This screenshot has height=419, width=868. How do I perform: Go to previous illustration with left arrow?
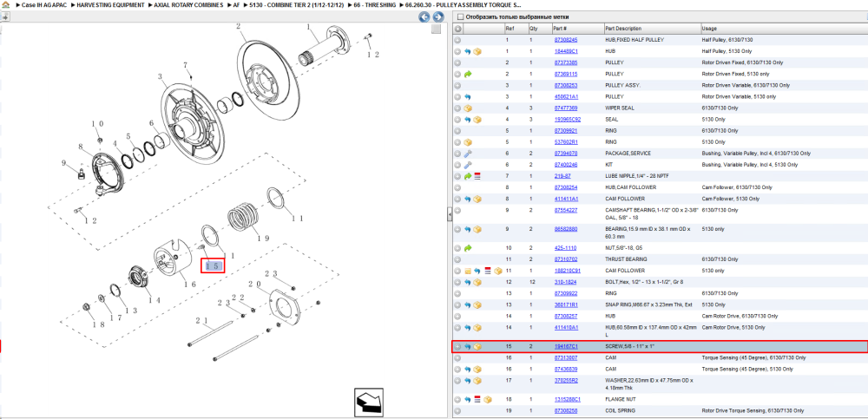tap(424, 17)
